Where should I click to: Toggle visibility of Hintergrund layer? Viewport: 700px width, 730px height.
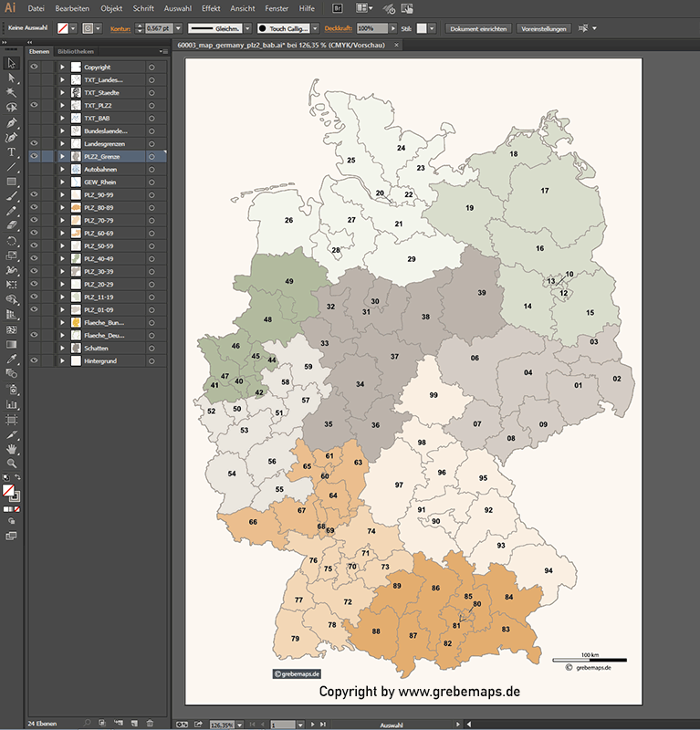click(35, 361)
